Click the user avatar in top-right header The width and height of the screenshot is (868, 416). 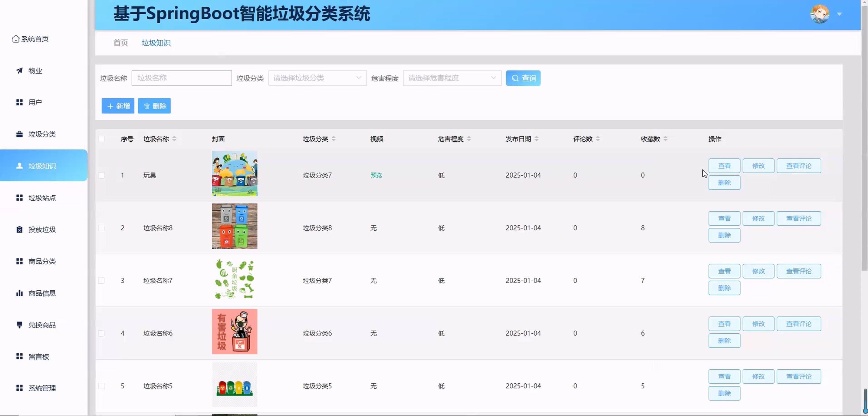click(x=819, y=14)
